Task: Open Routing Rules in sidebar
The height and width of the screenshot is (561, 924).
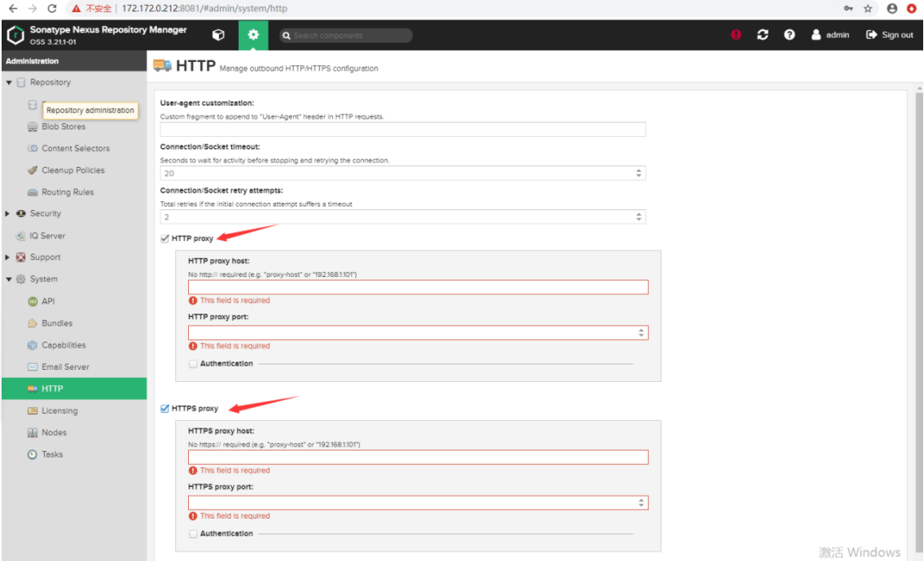Action: (68, 192)
